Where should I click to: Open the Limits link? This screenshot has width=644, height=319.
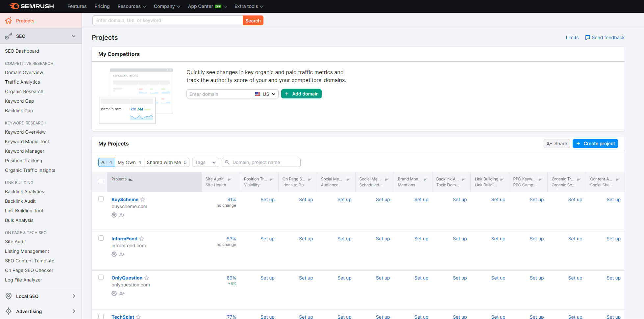tap(572, 38)
